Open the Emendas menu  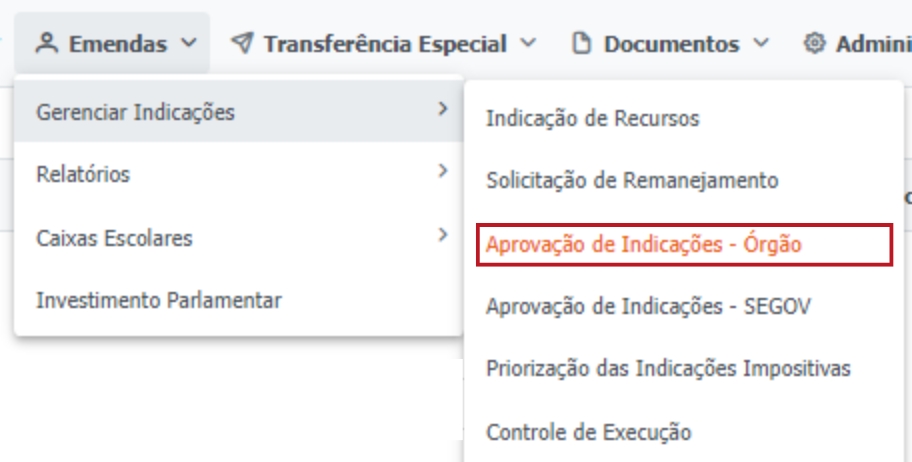[118, 44]
